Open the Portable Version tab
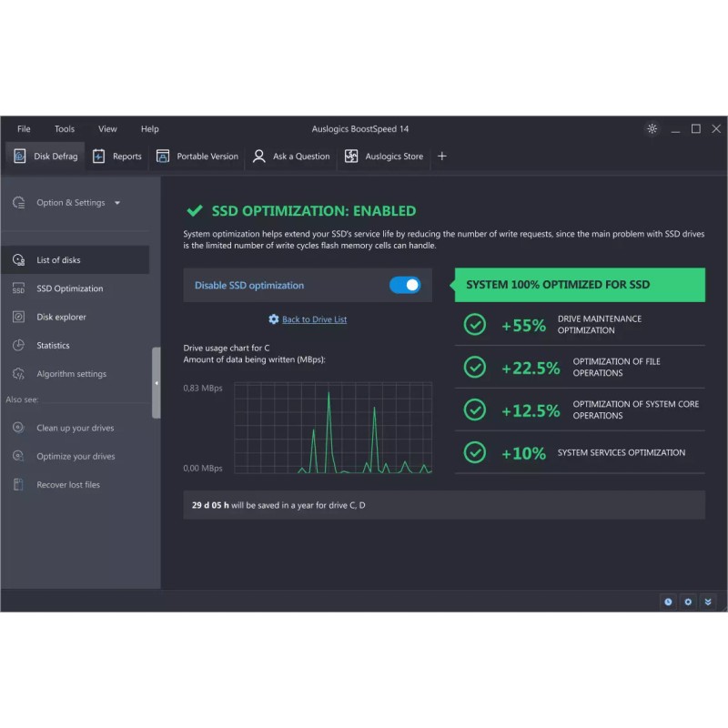The width and height of the screenshot is (728, 728). pyautogui.click(x=197, y=157)
